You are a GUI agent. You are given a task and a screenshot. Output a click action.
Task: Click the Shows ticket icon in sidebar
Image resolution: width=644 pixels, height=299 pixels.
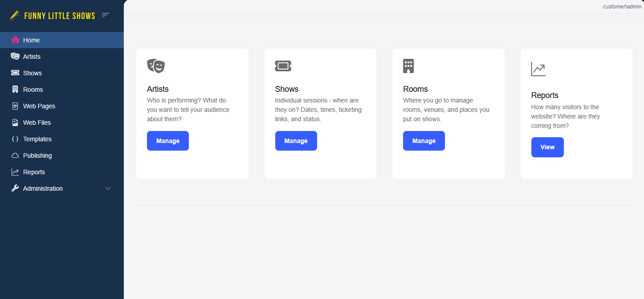[x=15, y=73]
